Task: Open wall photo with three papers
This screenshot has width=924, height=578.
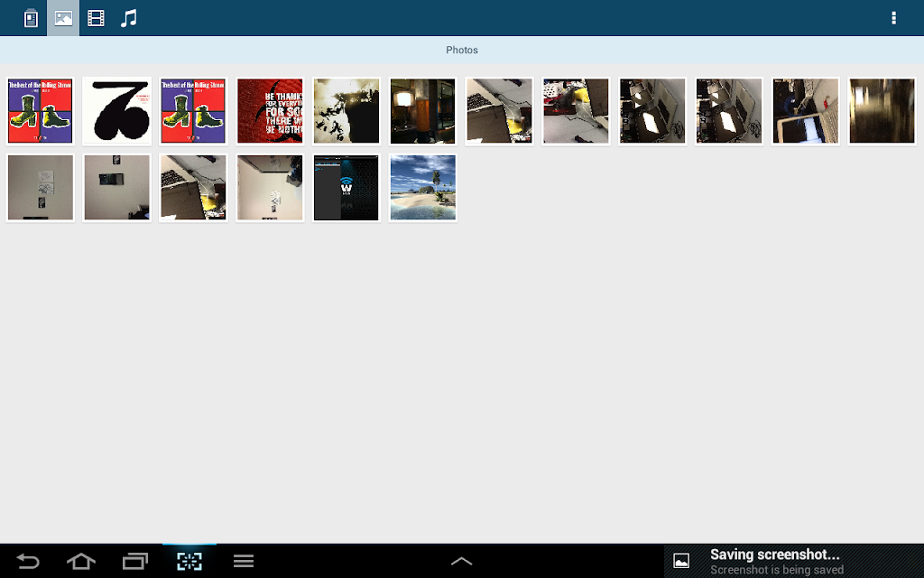Action: pos(40,188)
